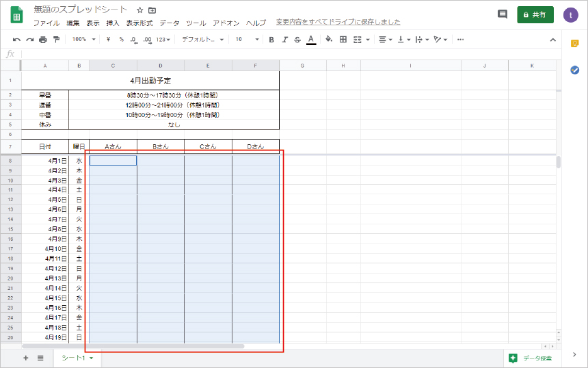
Task: Open the データ menu
Action: [170, 23]
